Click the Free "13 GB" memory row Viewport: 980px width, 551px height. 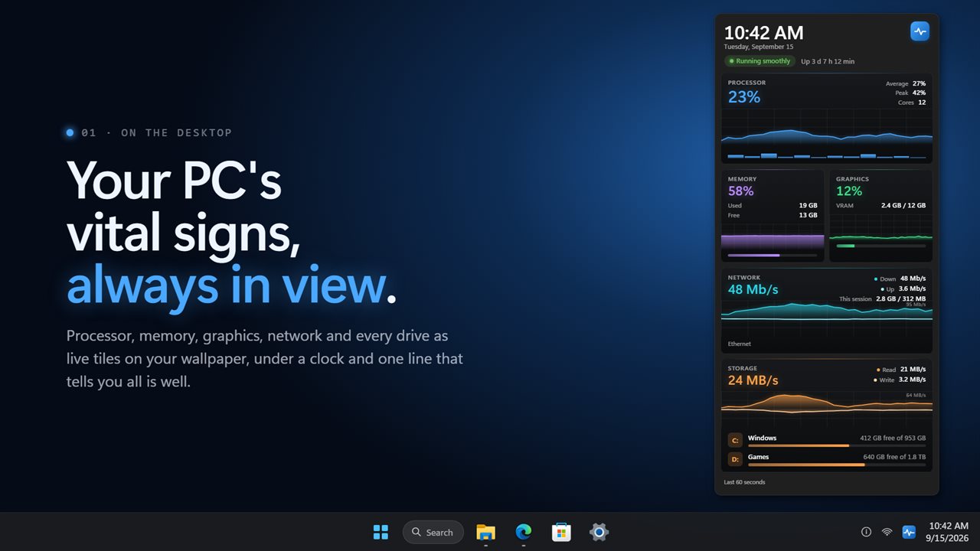coord(773,216)
